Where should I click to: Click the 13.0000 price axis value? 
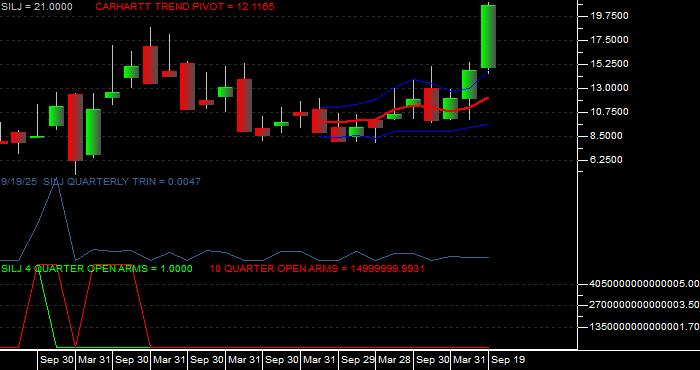click(609, 88)
